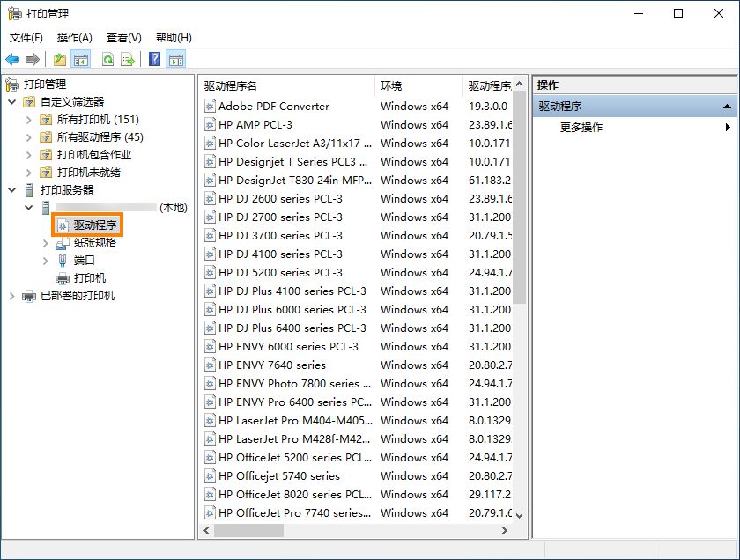This screenshot has width=740, height=560.
Task: Select 驱动程序 under the local server
Action: tap(94, 225)
